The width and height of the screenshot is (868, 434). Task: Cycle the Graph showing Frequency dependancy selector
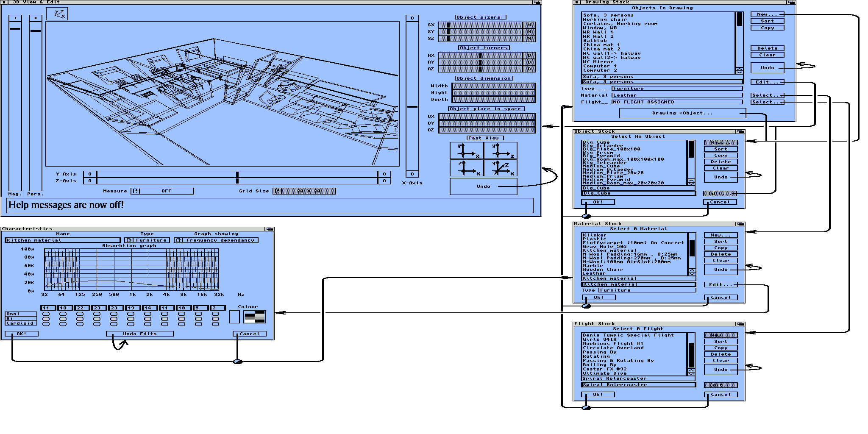[x=179, y=240]
